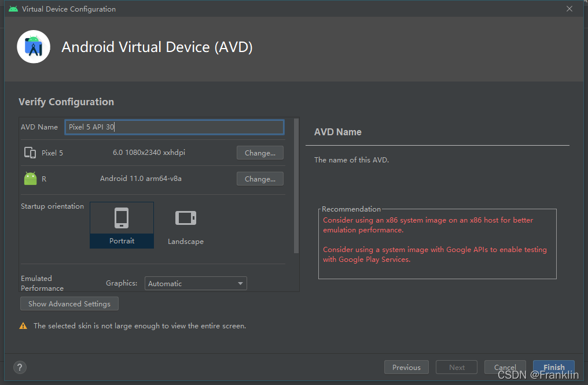The width and height of the screenshot is (588, 385).
Task: Click the disabled Next button
Action: (457, 368)
